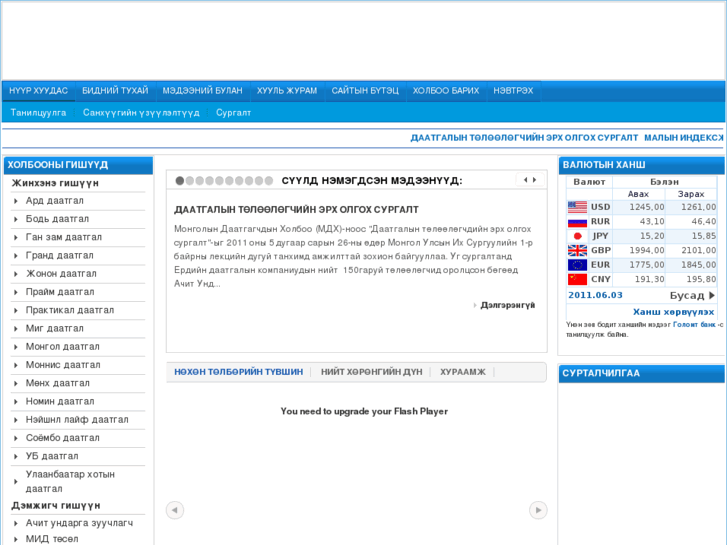This screenshot has width=727, height=545.
Task: Click Голомт банк link
Action: pyautogui.click(x=694, y=325)
